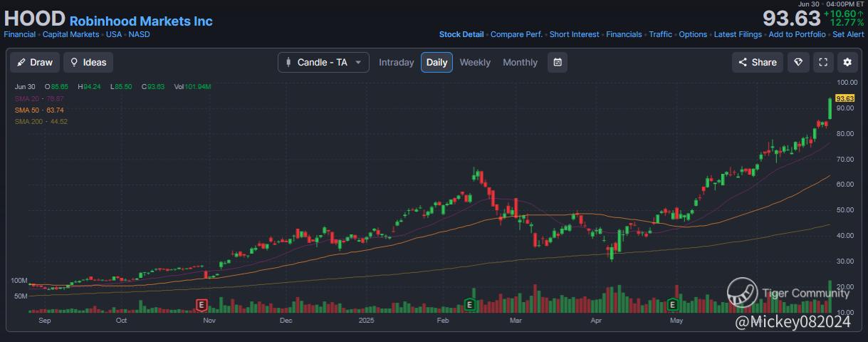Share this chart

click(758, 63)
